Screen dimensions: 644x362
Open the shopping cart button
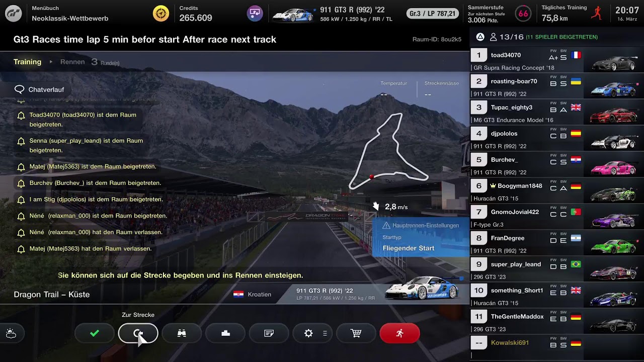click(x=356, y=333)
